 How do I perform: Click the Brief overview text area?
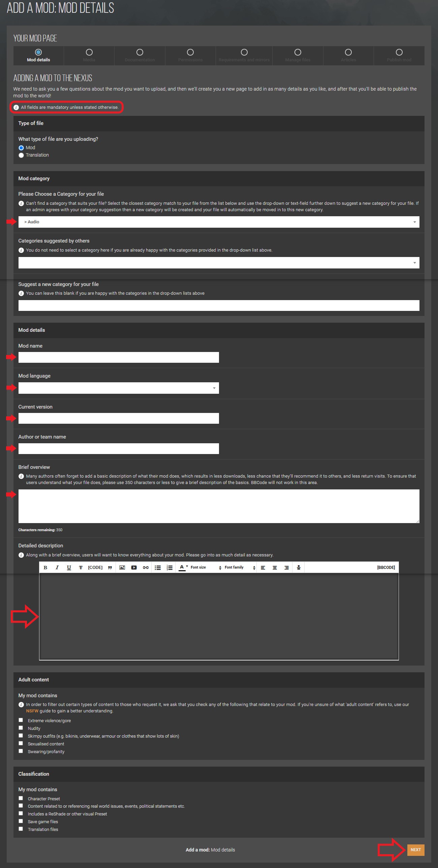pos(219,507)
